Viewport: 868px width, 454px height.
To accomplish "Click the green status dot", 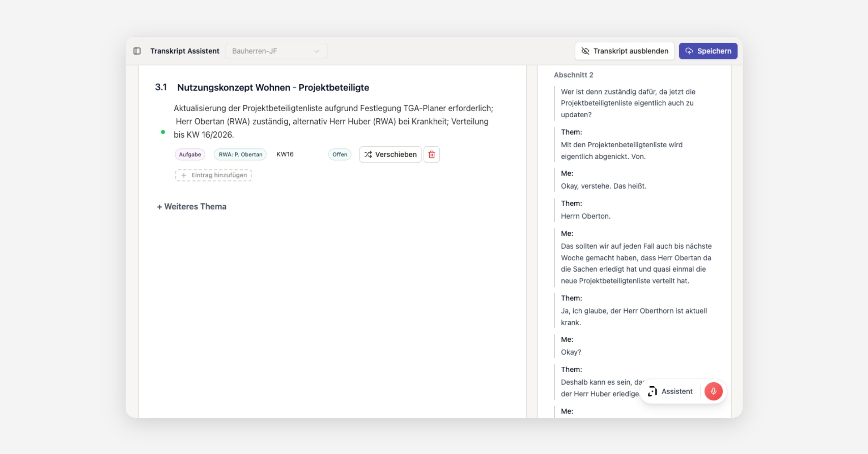I will [x=163, y=132].
